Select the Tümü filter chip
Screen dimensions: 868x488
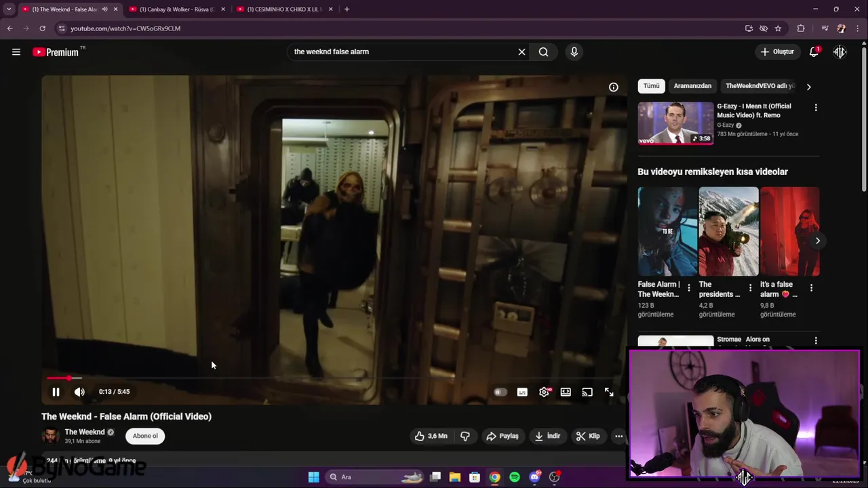pyautogui.click(x=652, y=86)
